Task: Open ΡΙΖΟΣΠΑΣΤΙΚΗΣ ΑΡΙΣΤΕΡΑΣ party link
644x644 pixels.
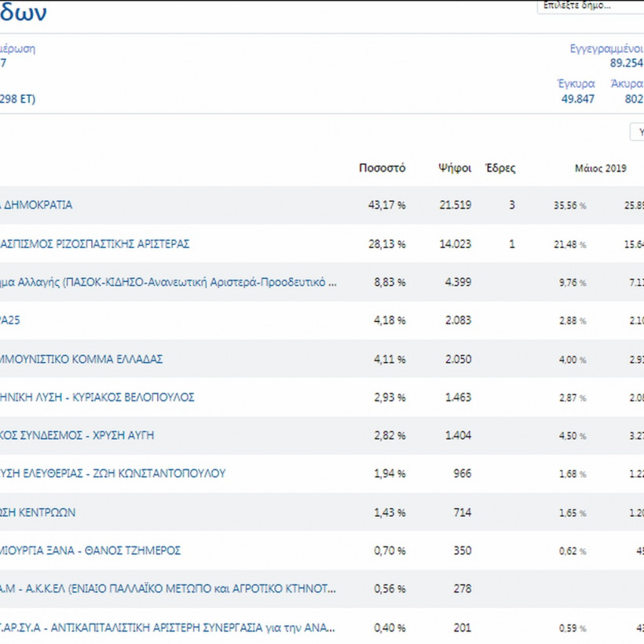Action: [94, 244]
